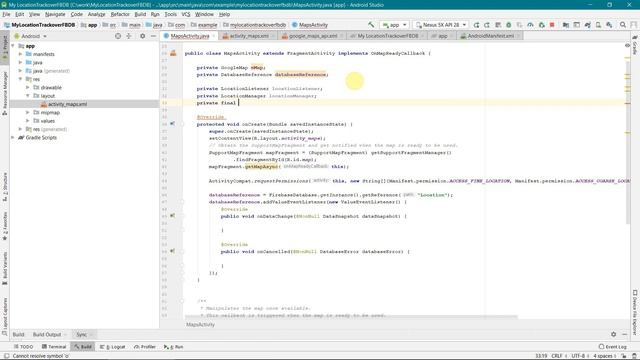
Task: Click the Apply Changes icon next to Run
Action: [x=487, y=25]
